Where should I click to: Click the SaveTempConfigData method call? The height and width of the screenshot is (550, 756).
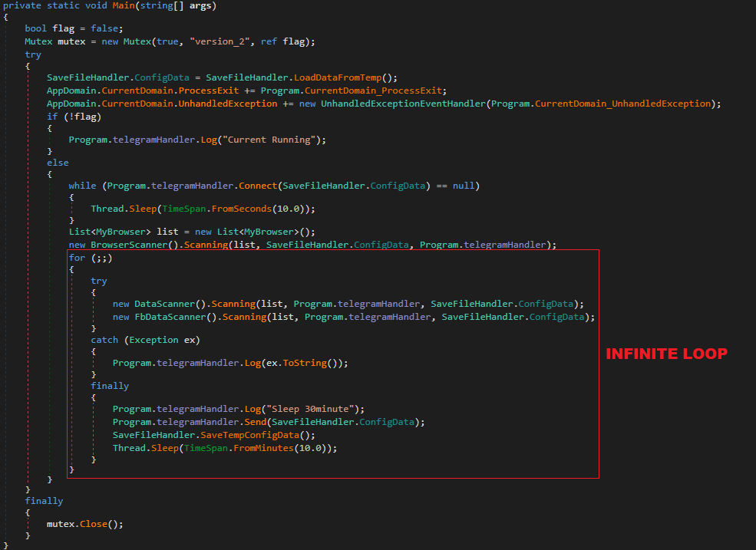coord(249,435)
